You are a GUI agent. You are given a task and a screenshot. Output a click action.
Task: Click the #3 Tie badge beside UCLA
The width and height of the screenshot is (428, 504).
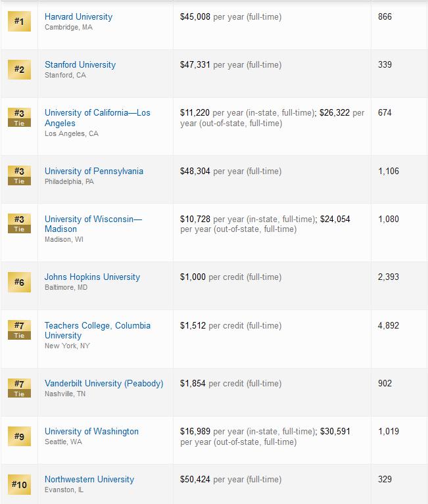[19, 118]
